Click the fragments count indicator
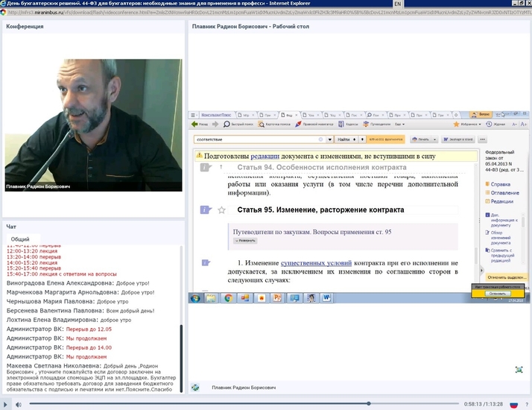 386,139
